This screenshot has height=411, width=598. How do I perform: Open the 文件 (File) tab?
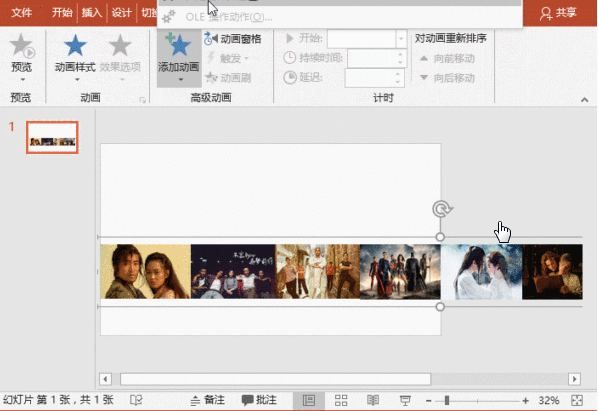coord(21,13)
